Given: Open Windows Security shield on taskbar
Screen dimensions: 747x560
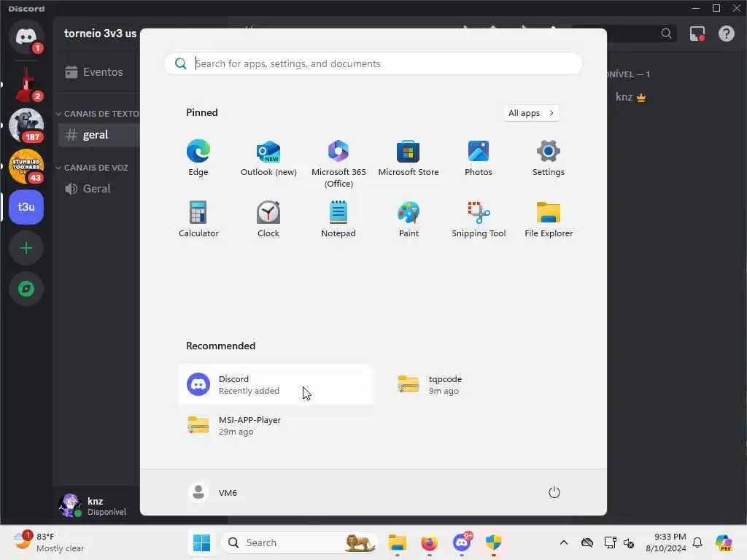Looking at the screenshot, I should tap(494, 542).
